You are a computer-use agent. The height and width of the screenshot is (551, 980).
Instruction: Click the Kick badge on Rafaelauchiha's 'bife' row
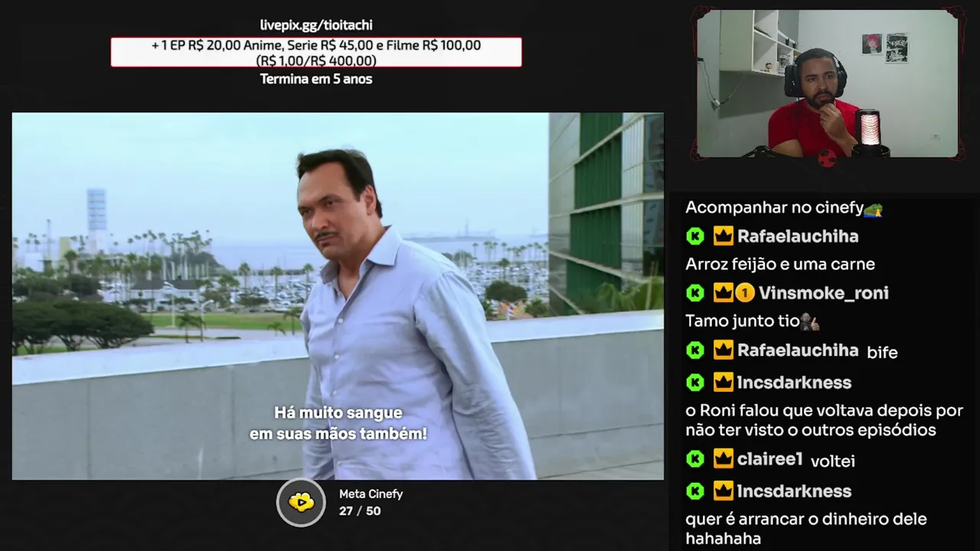[695, 350]
